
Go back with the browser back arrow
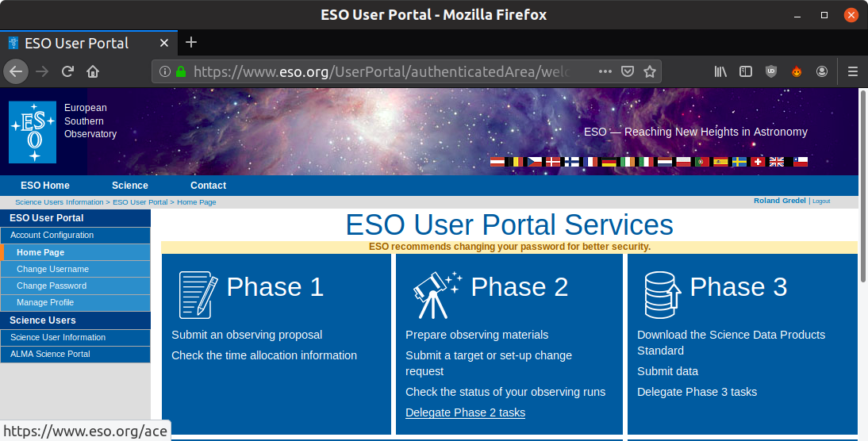(16, 71)
